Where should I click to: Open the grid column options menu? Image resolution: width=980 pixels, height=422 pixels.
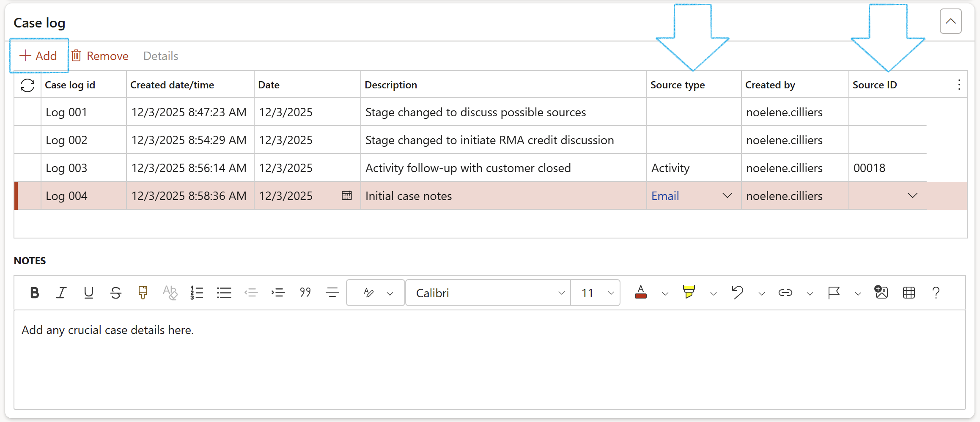[959, 85]
